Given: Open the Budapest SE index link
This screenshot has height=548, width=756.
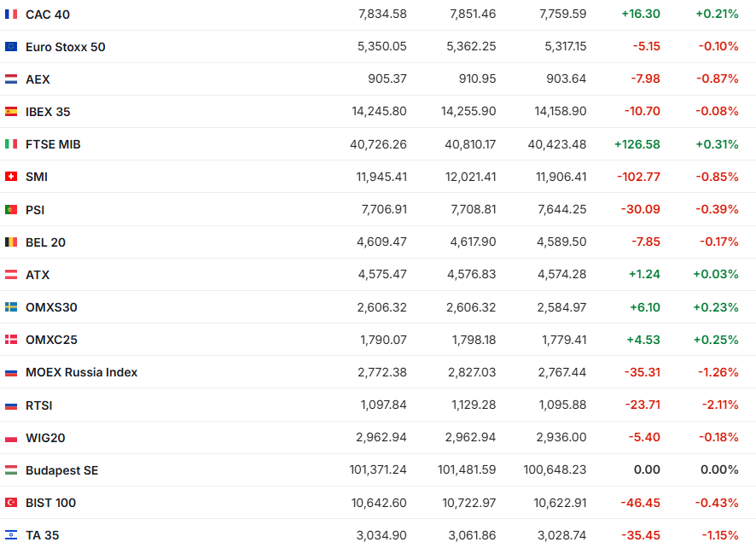Looking at the screenshot, I should 61,470.
